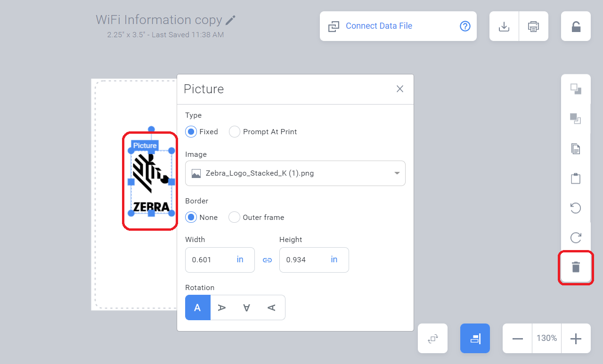Undo the last action

pos(575,208)
